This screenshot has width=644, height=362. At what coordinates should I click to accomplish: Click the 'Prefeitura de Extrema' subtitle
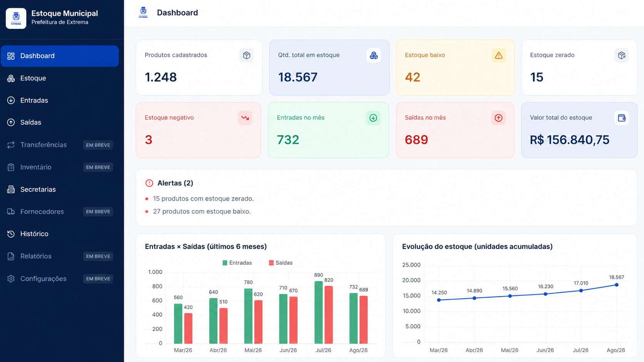(x=60, y=22)
